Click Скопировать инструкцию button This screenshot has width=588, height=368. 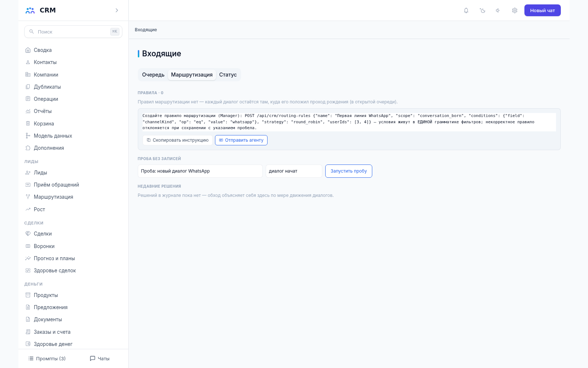[x=178, y=140]
